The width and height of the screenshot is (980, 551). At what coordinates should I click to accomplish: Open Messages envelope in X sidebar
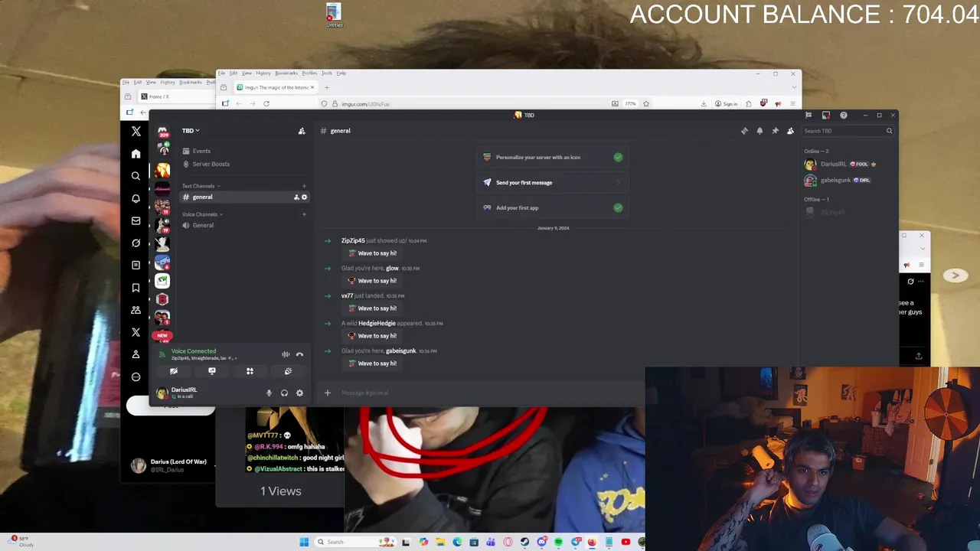click(x=136, y=220)
